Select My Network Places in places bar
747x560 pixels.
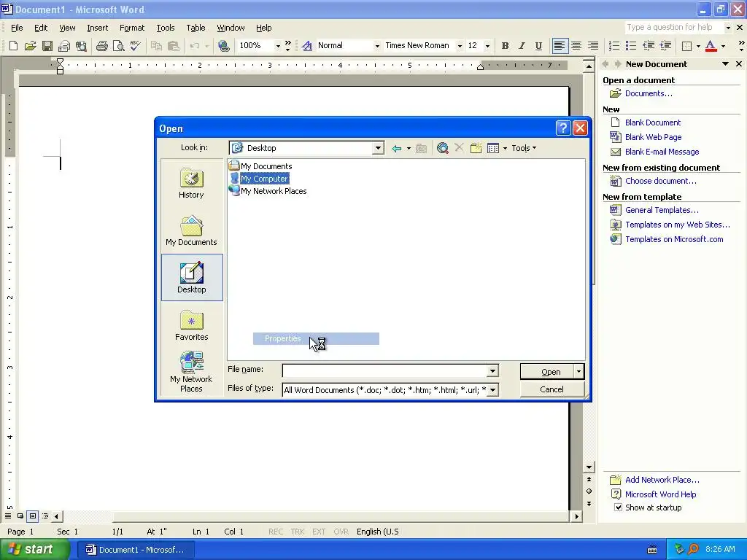point(192,371)
